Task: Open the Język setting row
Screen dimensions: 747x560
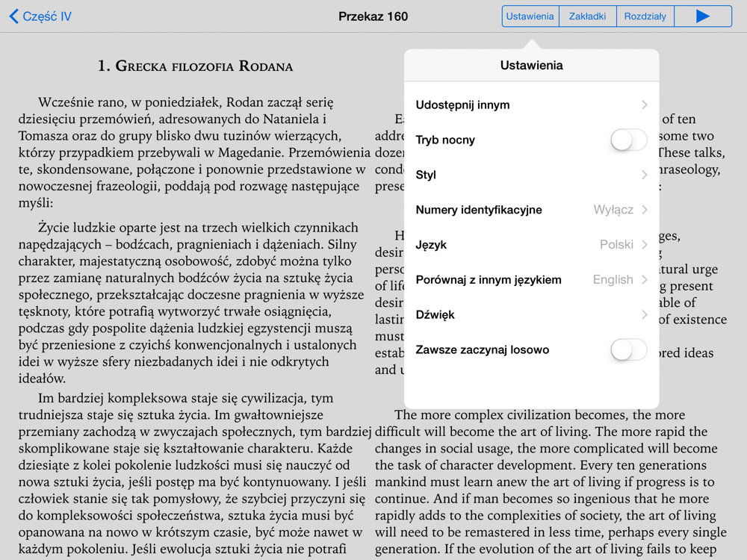Action: coord(532,245)
